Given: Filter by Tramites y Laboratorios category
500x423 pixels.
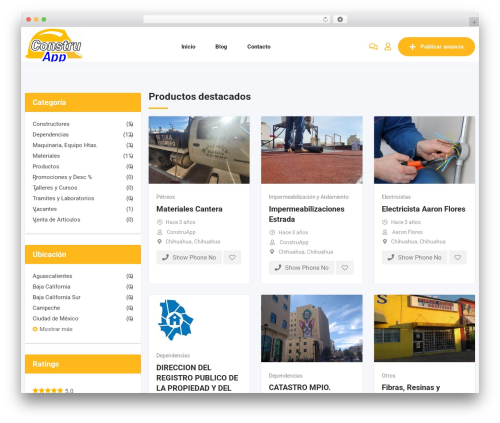Looking at the screenshot, I should click(x=63, y=198).
